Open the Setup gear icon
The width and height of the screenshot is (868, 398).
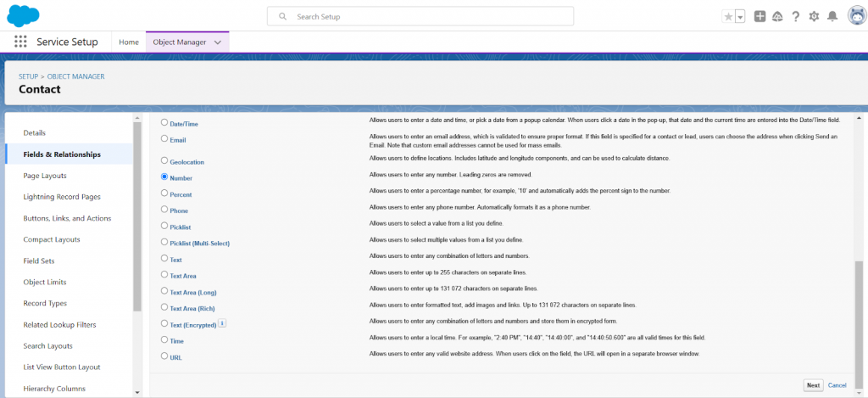click(814, 17)
